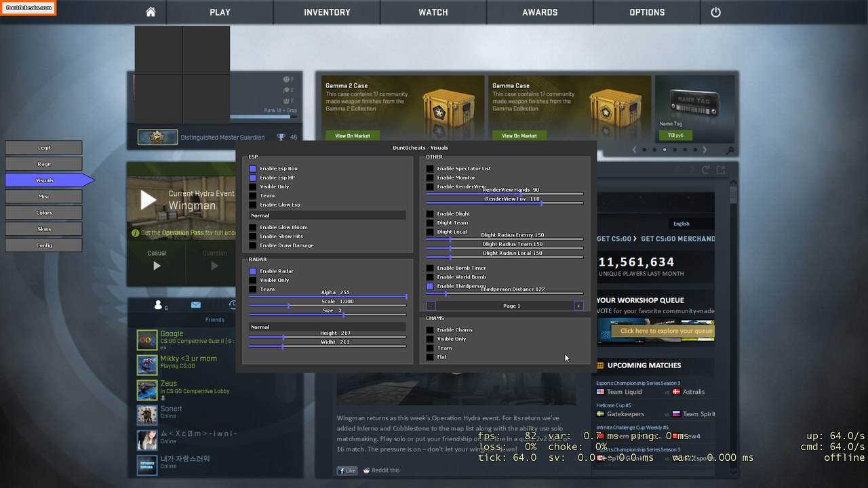Click the Gatekeepers flag icon
This screenshot has width=868, height=488.
(x=600, y=414)
